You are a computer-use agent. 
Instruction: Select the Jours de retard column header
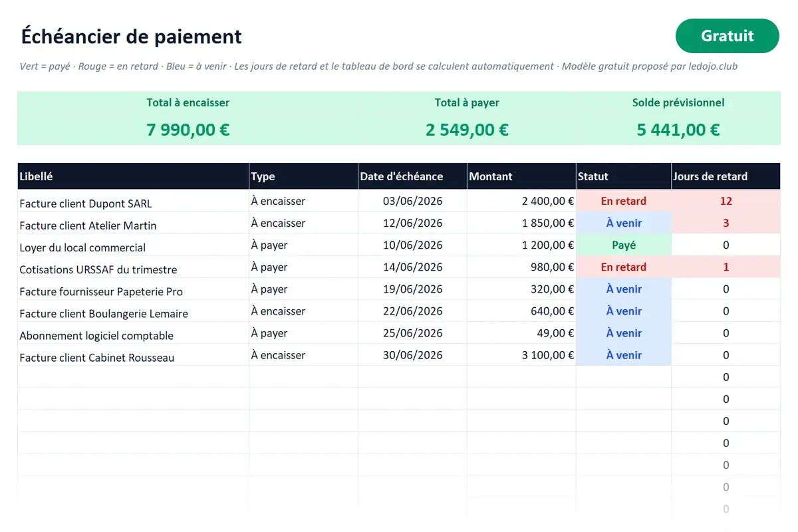726,176
